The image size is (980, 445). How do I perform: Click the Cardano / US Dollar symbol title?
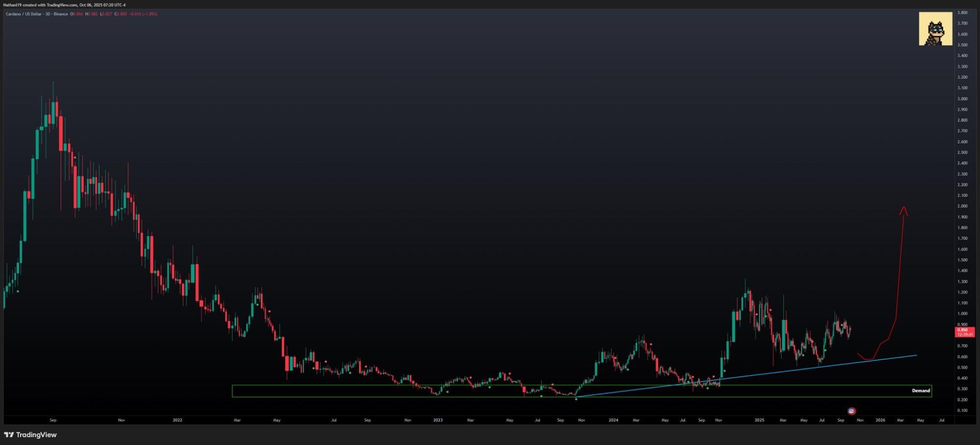point(36,14)
